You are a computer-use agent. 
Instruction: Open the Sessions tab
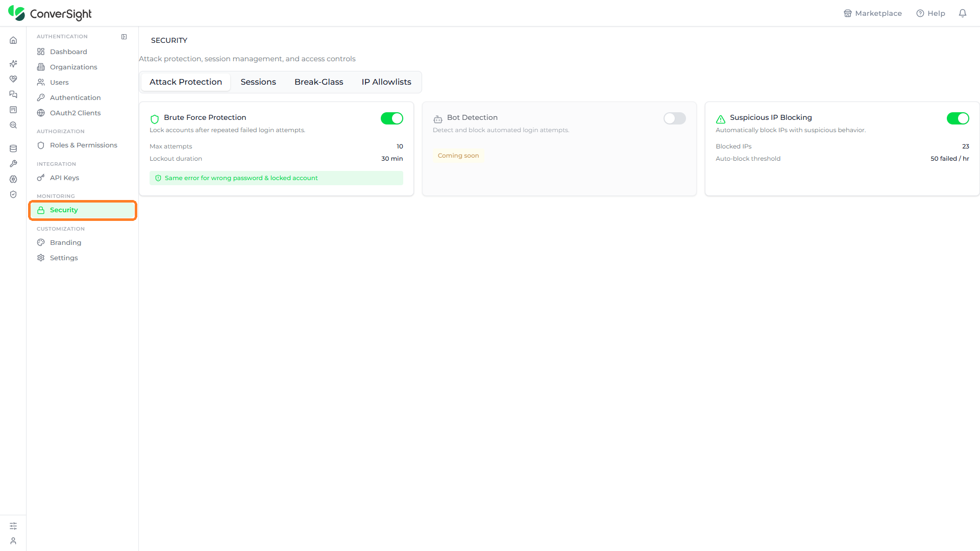(x=258, y=82)
